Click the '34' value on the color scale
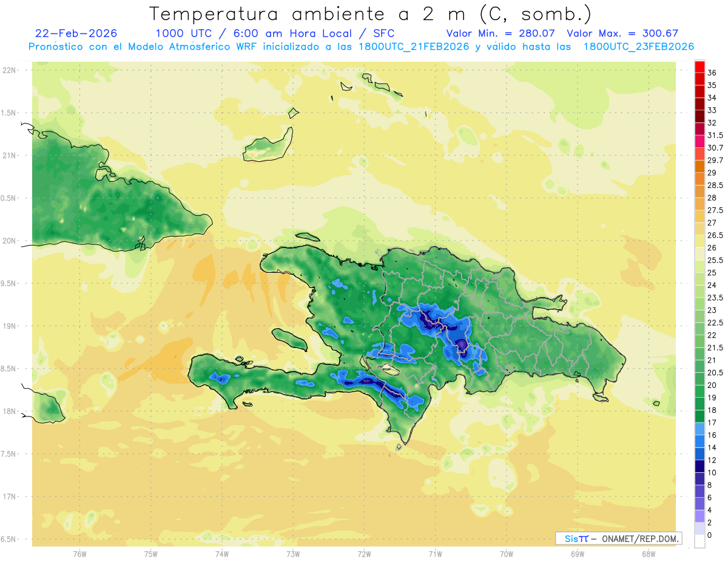Viewport: 728px width, 562px height. [712, 98]
